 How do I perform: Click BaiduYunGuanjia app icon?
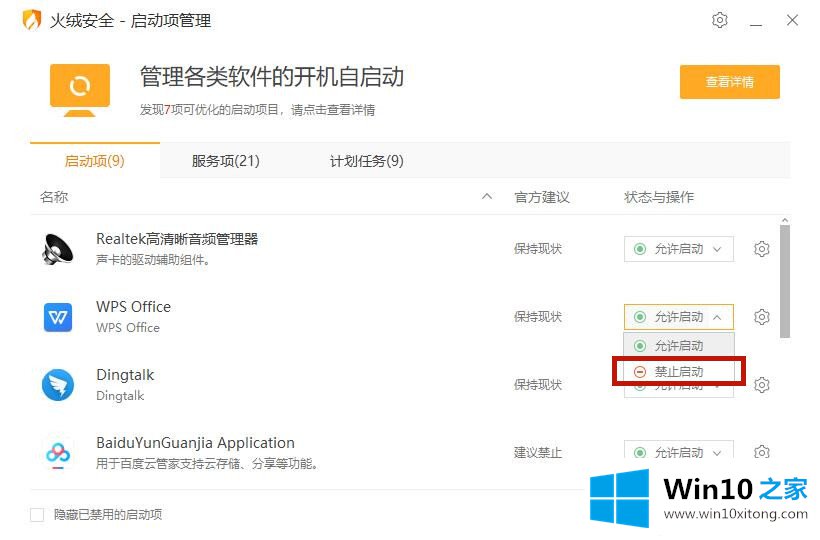tap(58, 453)
